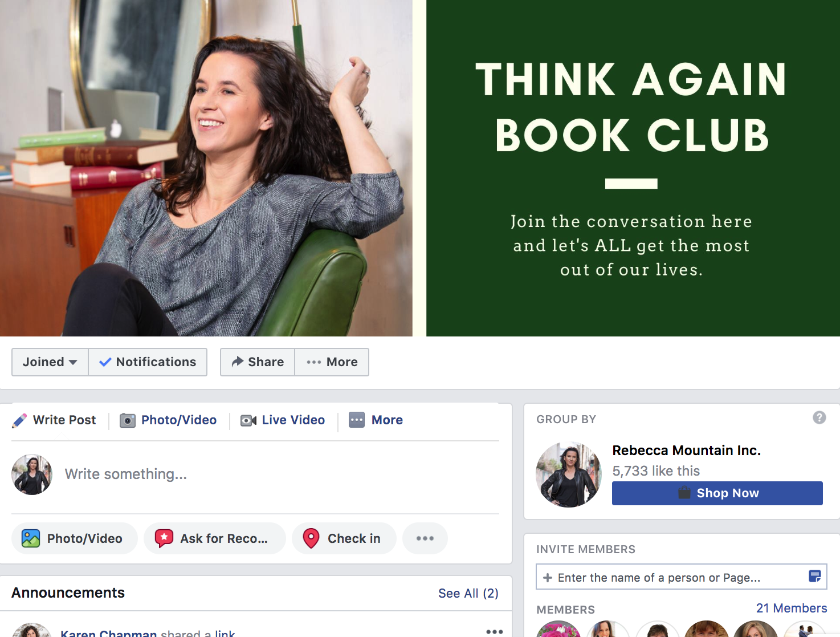Expand the More options next to Share
Viewport: 840px width, 637px height.
332,362
